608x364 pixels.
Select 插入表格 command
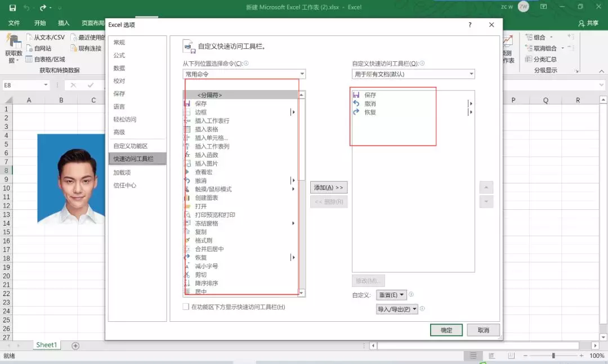pos(241,129)
